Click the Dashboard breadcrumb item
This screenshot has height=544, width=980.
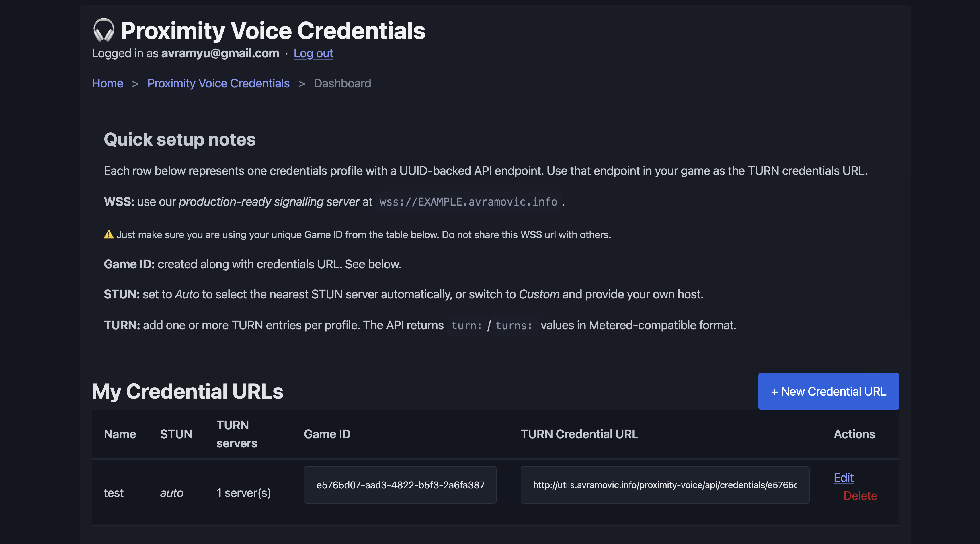(342, 83)
